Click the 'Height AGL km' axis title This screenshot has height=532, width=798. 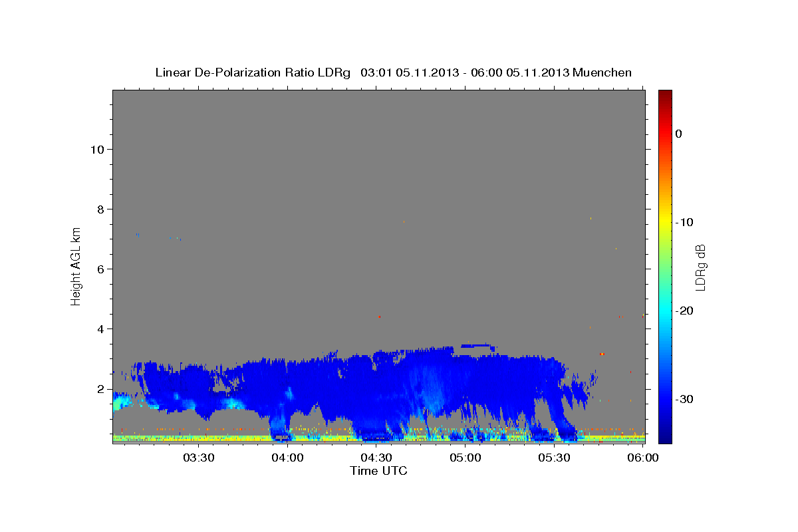point(76,266)
